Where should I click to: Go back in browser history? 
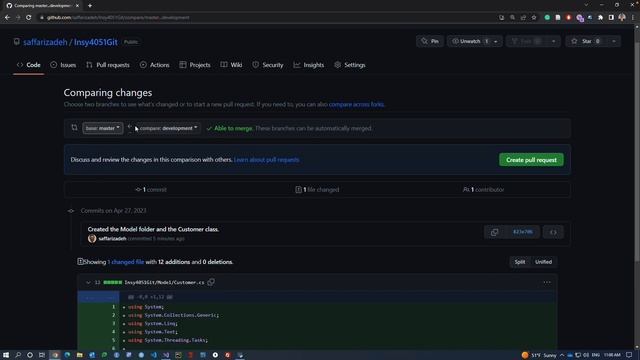click(7, 18)
